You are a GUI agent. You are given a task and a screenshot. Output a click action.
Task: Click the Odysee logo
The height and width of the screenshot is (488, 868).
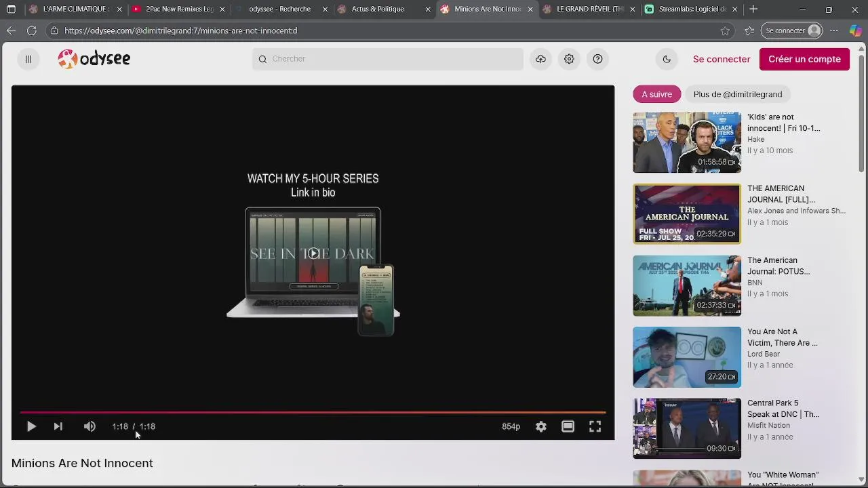click(94, 59)
